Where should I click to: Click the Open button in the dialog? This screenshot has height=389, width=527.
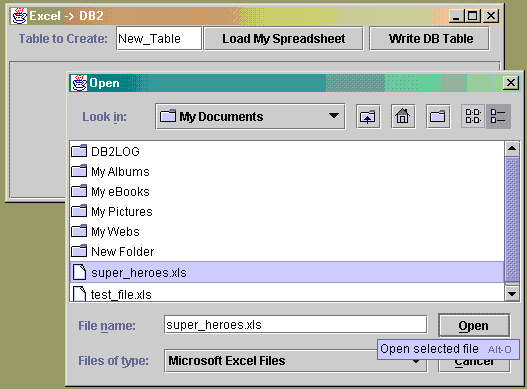point(474,325)
